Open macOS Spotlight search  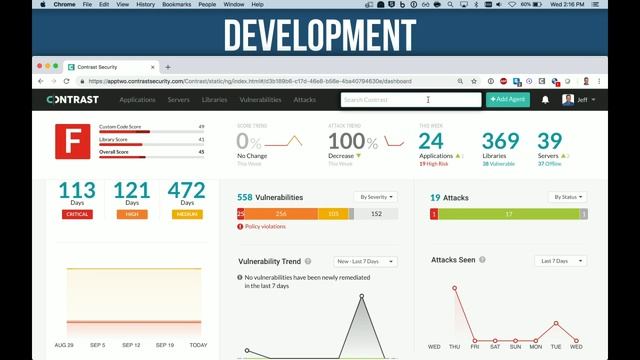click(450, 4)
